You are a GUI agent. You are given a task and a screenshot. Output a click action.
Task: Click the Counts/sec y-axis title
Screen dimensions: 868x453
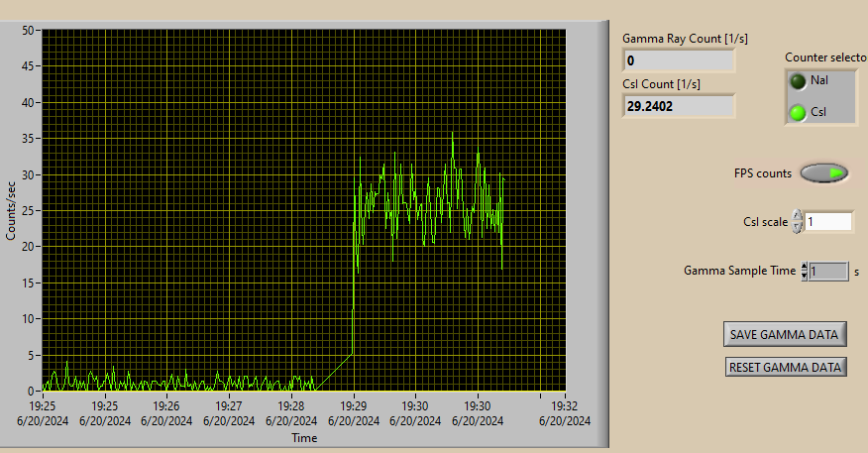click(12, 210)
